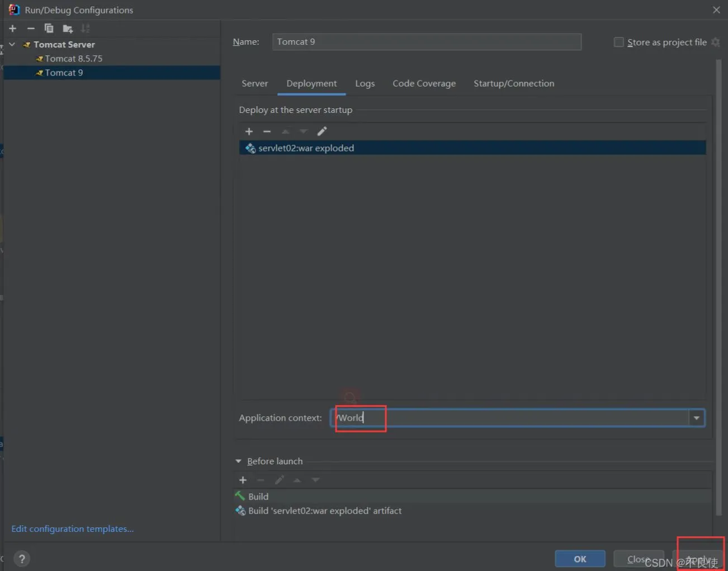Select the Build before-launch task

[x=472, y=496]
